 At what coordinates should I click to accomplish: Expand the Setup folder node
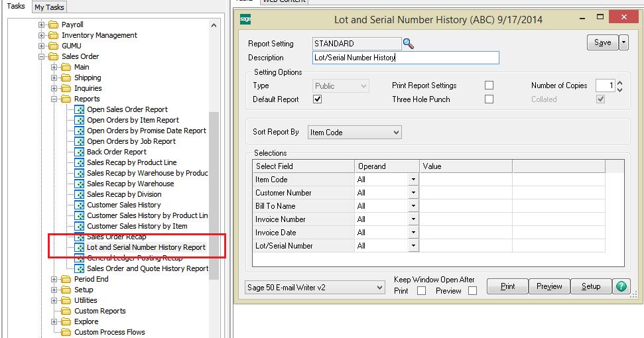(x=54, y=290)
